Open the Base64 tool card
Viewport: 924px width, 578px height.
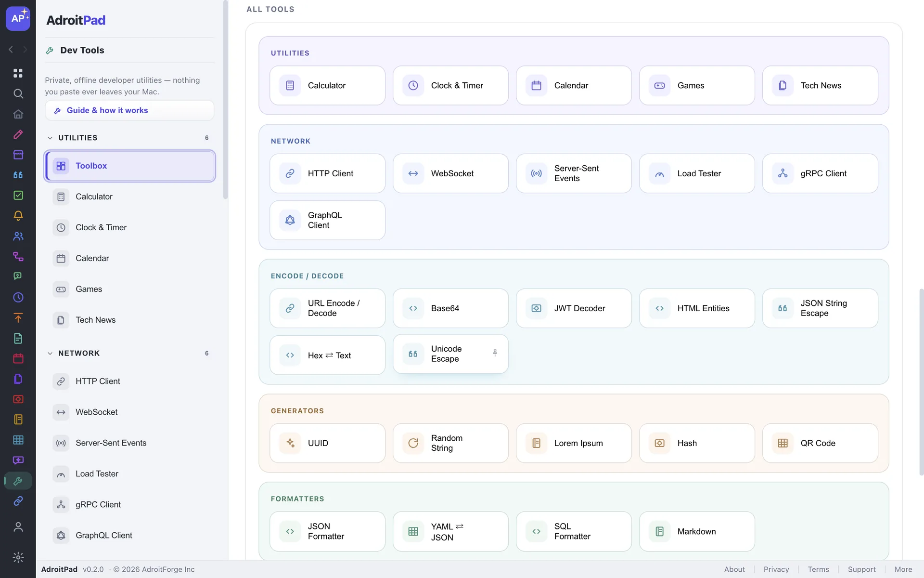click(x=450, y=308)
